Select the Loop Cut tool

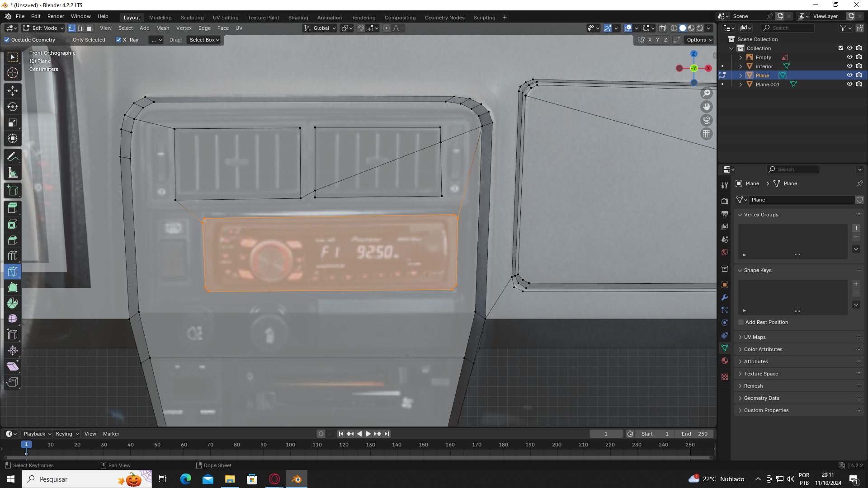coord(13,256)
